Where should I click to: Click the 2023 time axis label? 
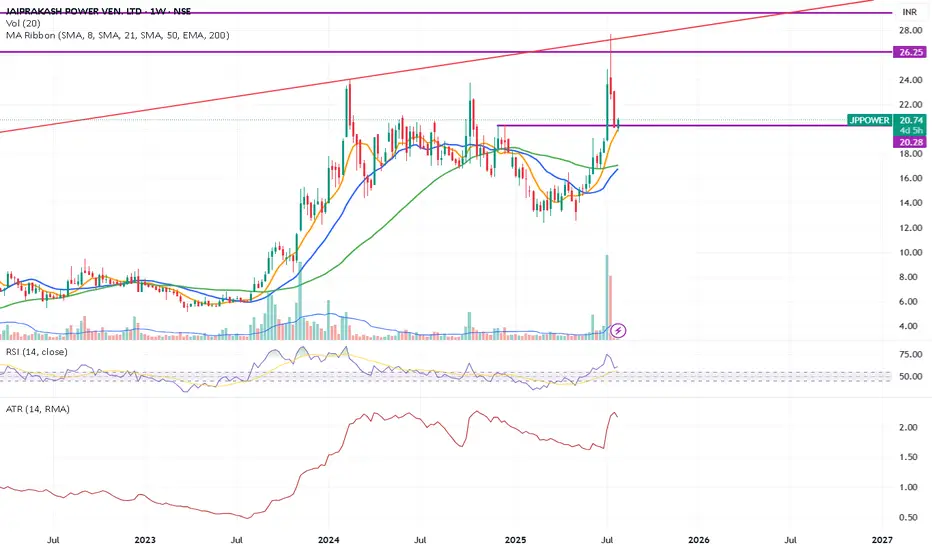coord(145,540)
